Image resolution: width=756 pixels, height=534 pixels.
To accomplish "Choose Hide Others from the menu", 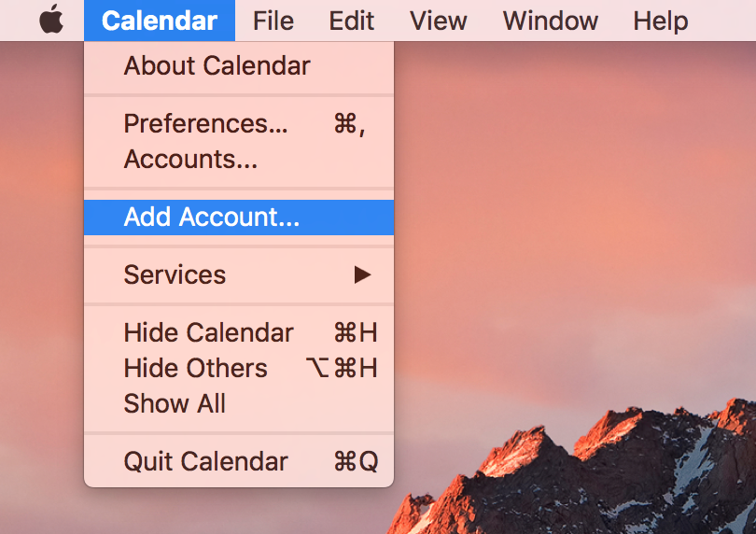I will (239, 368).
